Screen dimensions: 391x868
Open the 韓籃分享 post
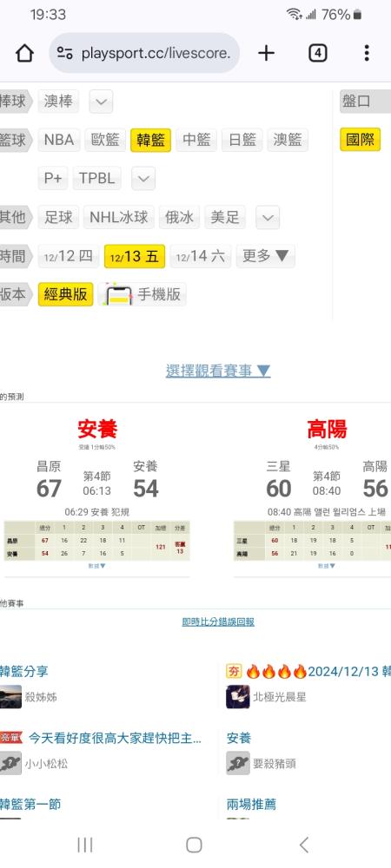(23, 672)
